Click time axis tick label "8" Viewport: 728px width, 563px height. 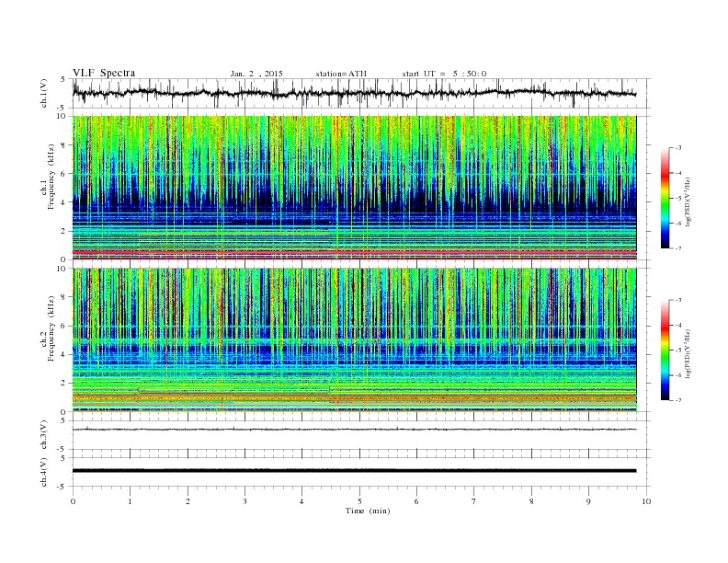coord(531,501)
